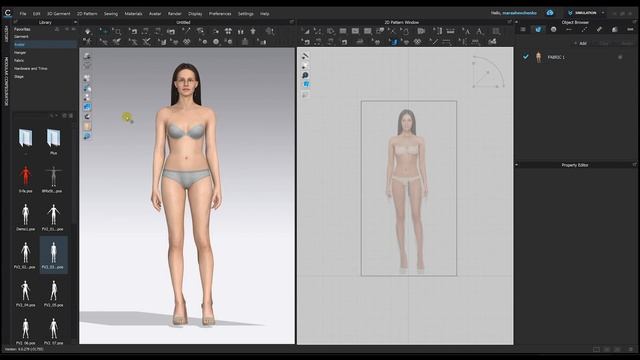Click the cloud sync icon near username
Screen dimensions: 640x360
[550, 13]
